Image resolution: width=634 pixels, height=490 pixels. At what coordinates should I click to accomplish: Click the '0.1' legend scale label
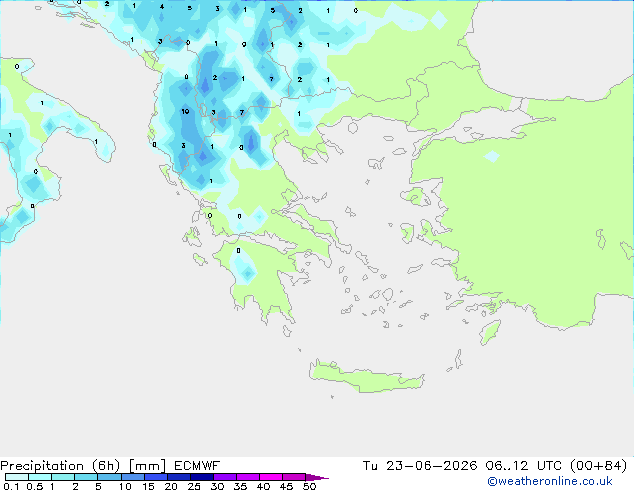coord(11,486)
